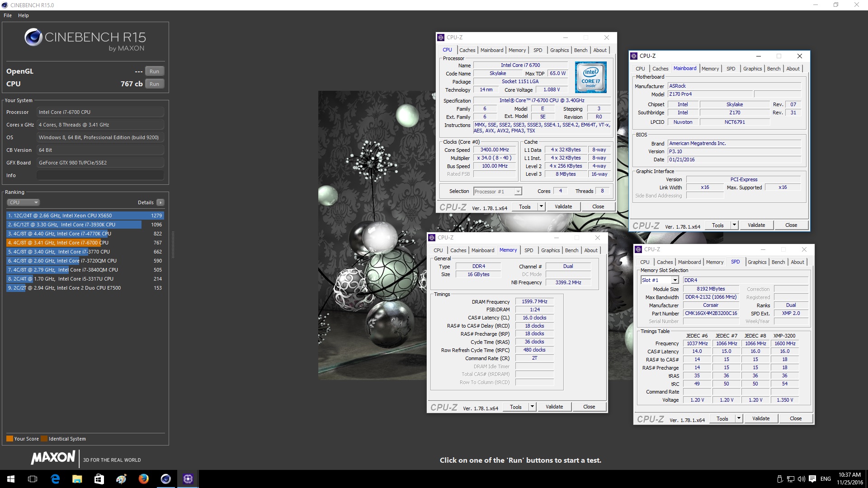Open the Store icon in the taskbar
868x488 pixels.
tap(99, 479)
